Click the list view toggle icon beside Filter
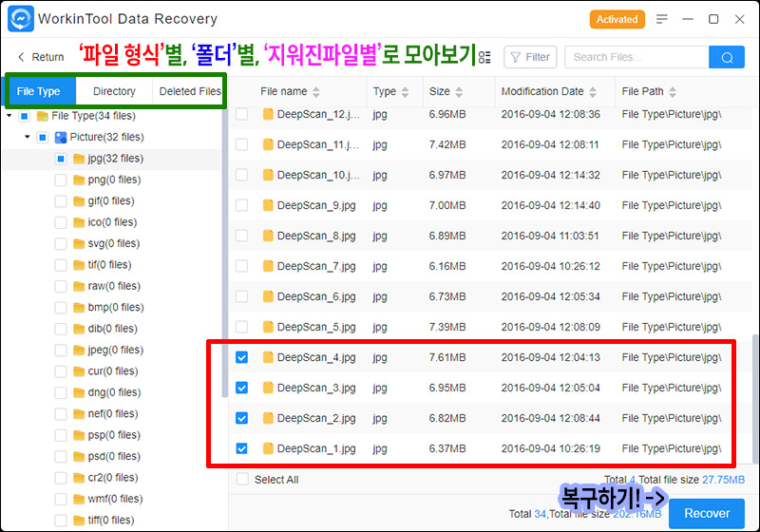760x532 pixels. click(484, 57)
